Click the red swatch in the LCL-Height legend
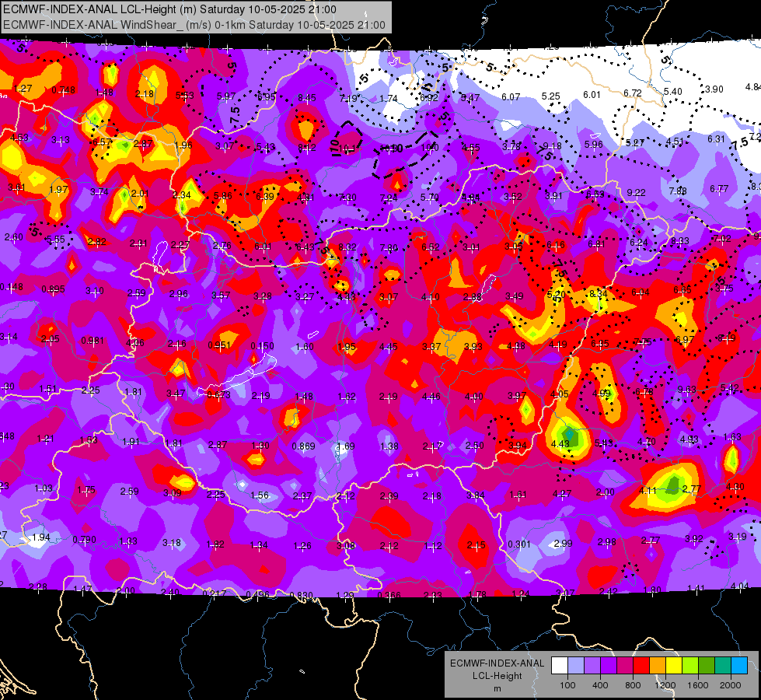Image resolution: width=761 pixels, height=700 pixels. (x=641, y=666)
